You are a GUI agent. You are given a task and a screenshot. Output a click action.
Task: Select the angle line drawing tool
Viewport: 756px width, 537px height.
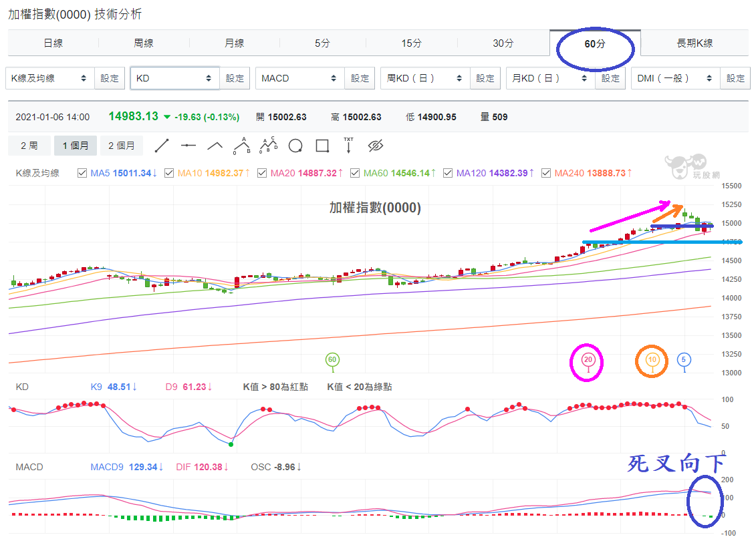(215, 146)
